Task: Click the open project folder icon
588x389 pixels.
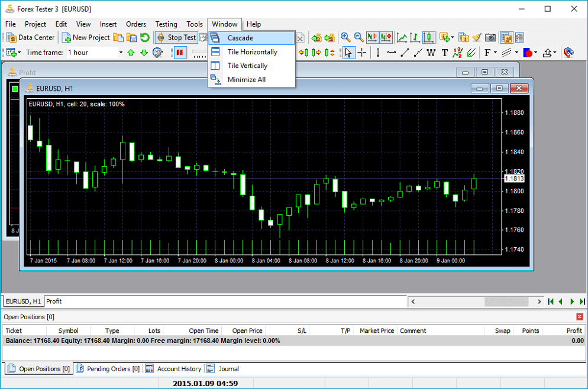Action: (118, 37)
